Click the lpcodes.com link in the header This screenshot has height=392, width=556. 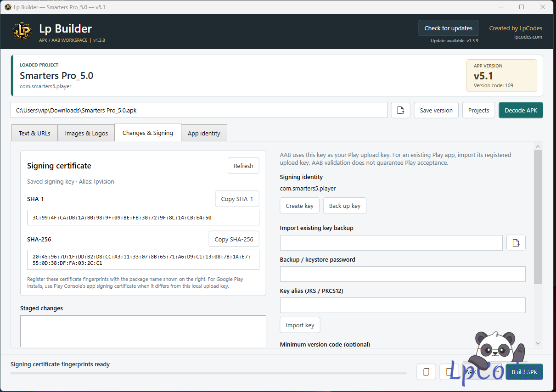click(x=528, y=37)
